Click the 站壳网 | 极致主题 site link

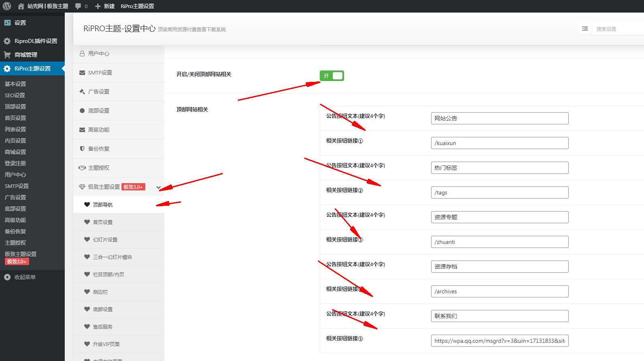pos(48,6)
